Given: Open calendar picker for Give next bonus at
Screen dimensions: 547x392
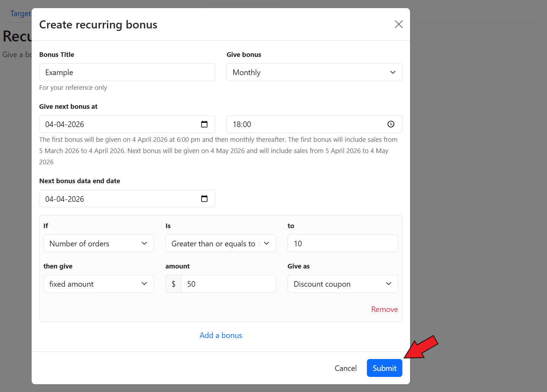Looking at the screenshot, I should point(204,124).
